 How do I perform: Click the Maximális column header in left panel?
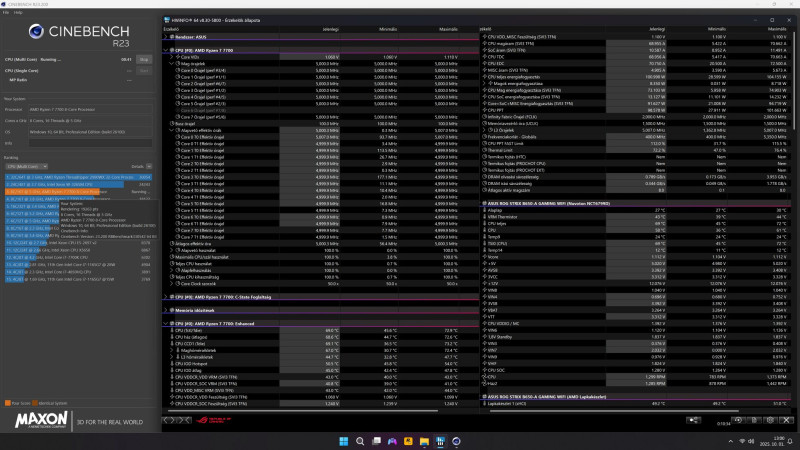[x=448, y=29]
